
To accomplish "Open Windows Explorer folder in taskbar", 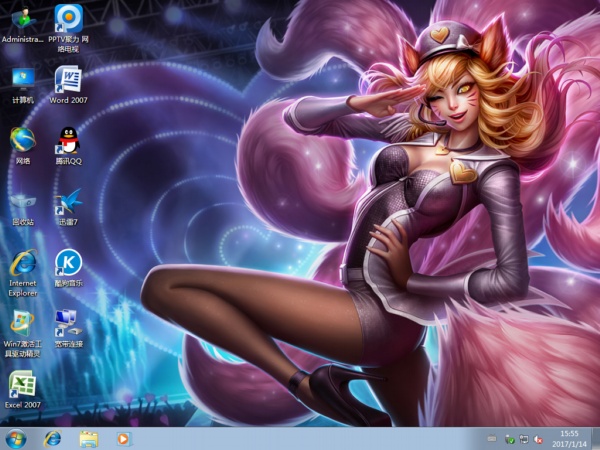I will tap(88, 439).
